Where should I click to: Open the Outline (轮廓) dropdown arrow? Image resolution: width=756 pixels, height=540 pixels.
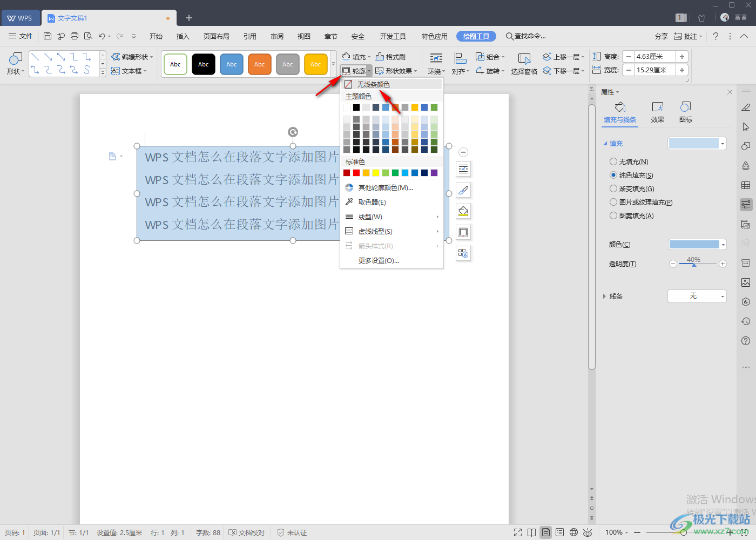point(369,71)
